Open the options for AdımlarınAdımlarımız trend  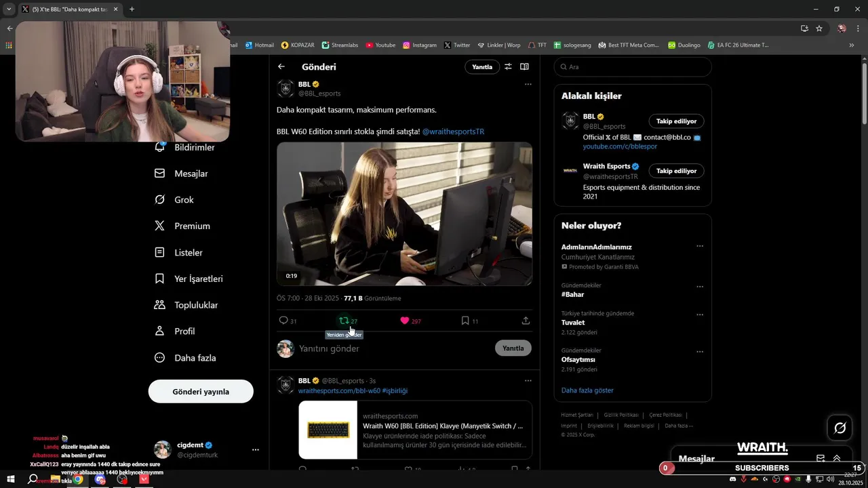tap(700, 246)
